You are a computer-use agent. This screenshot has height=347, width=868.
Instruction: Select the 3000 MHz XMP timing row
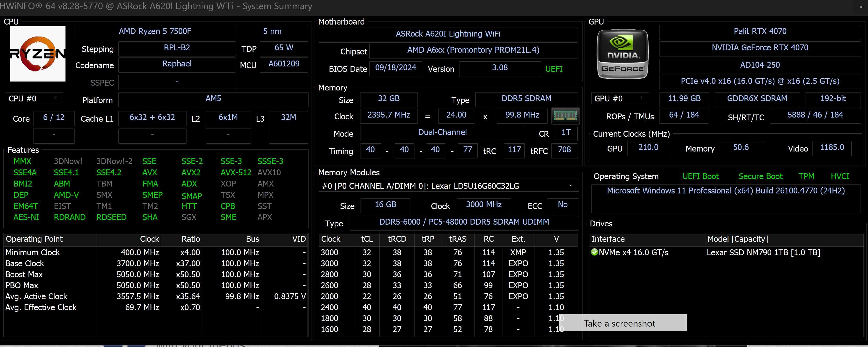point(448,252)
